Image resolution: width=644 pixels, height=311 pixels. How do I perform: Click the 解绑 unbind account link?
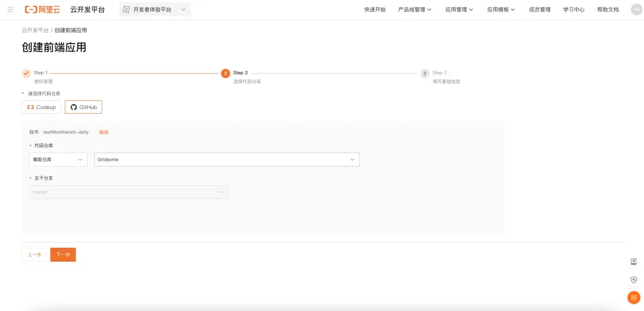pyautogui.click(x=104, y=132)
